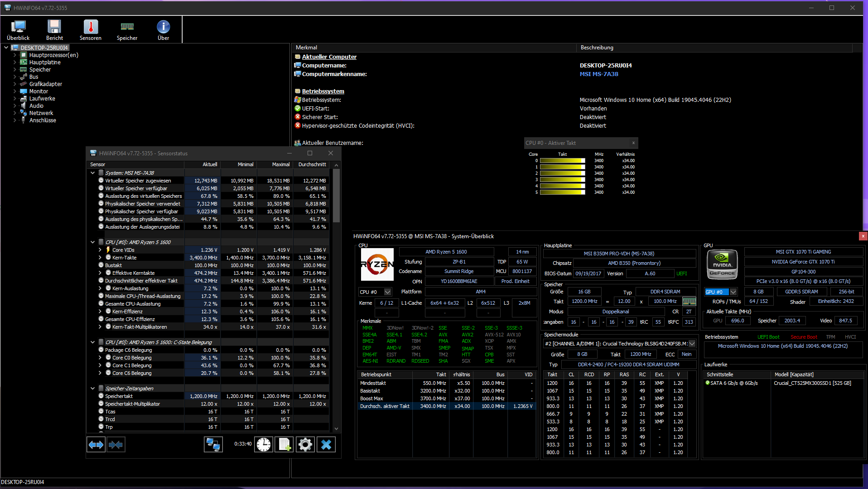868x489 pixels.
Task: Open the Sensoren thermometer toolbar icon
Action: [x=91, y=30]
